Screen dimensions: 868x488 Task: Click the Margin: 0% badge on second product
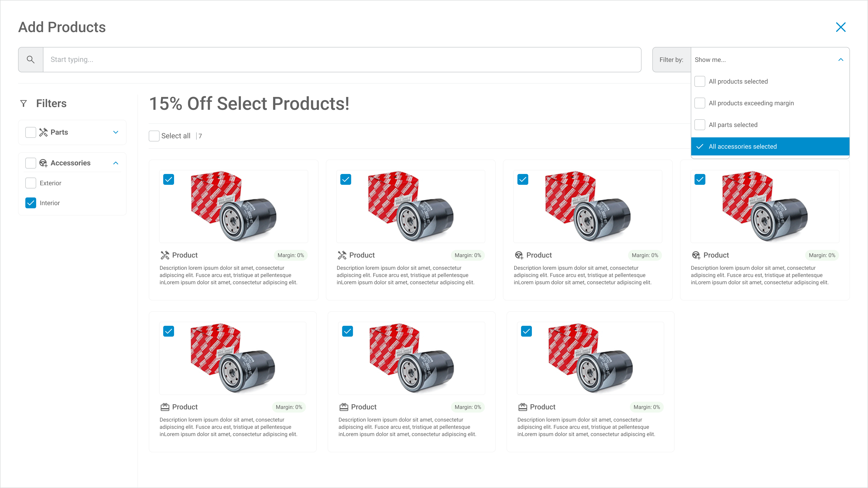coord(468,255)
